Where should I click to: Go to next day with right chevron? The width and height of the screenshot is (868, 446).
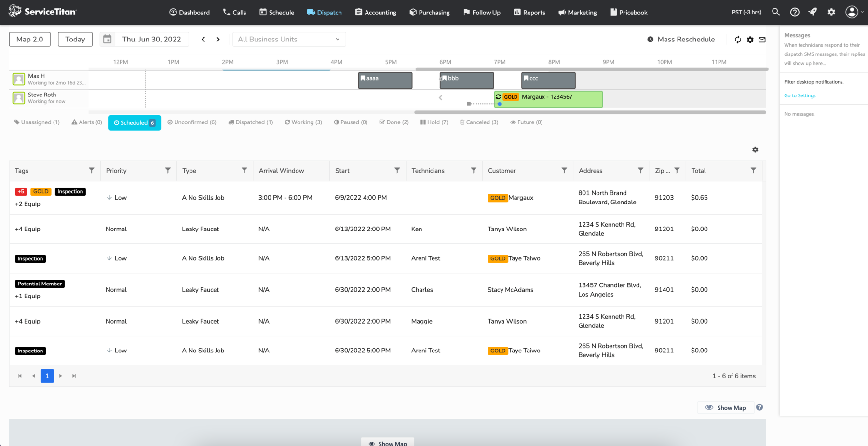point(218,39)
